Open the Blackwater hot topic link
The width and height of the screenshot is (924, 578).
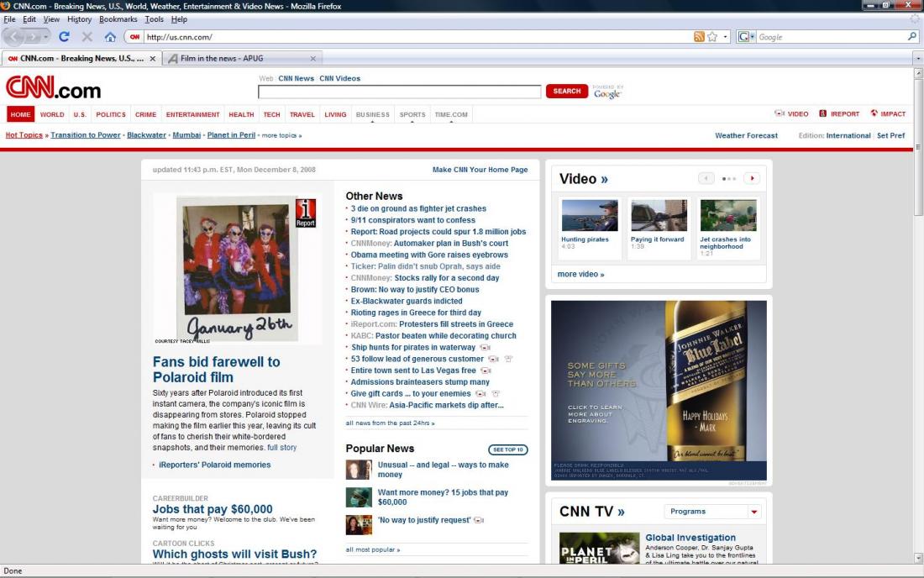pos(146,135)
